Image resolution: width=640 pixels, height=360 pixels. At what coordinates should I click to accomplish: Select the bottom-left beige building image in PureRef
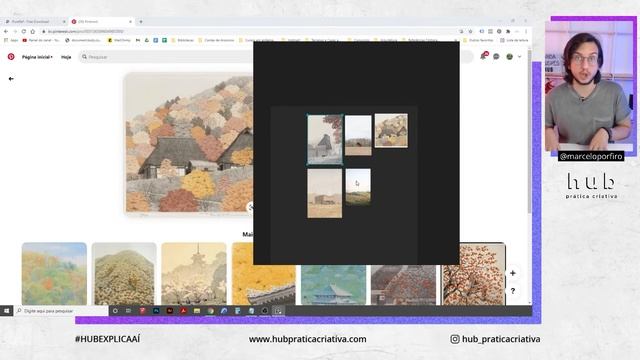click(x=324, y=193)
